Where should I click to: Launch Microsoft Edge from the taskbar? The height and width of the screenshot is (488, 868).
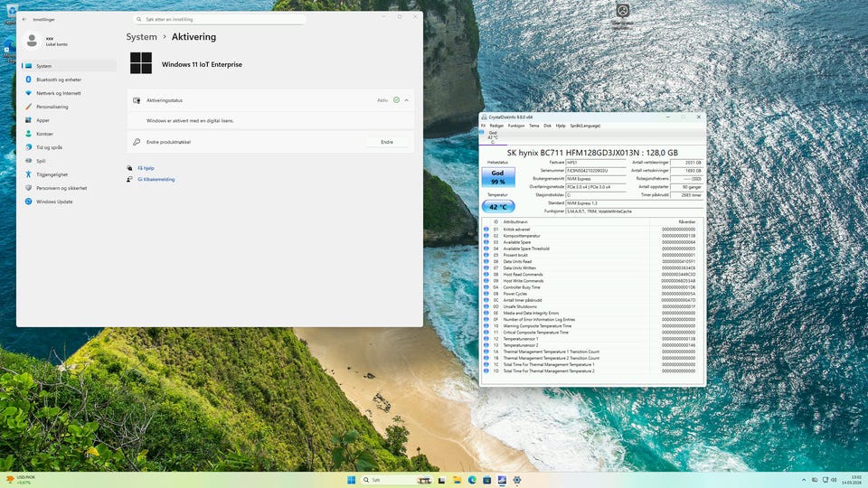[472, 480]
